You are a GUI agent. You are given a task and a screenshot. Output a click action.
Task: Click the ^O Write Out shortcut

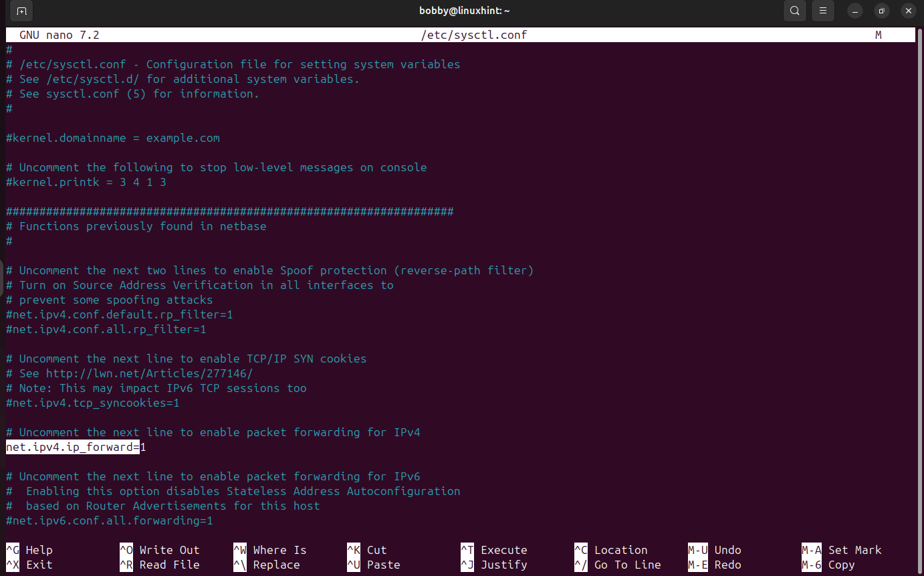click(x=160, y=550)
